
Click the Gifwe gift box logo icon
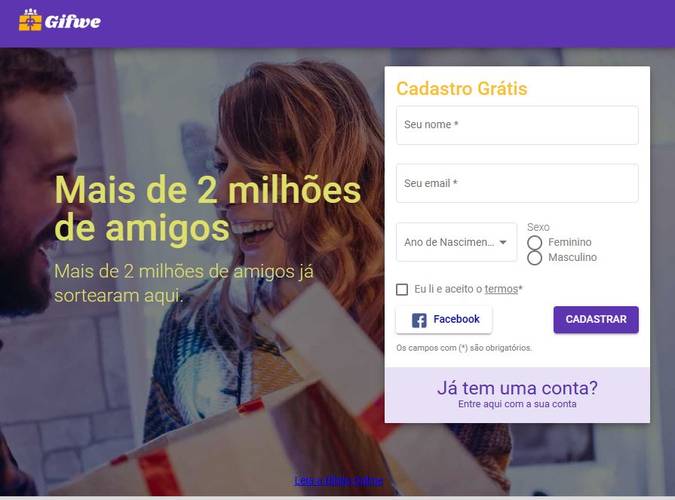[30, 20]
